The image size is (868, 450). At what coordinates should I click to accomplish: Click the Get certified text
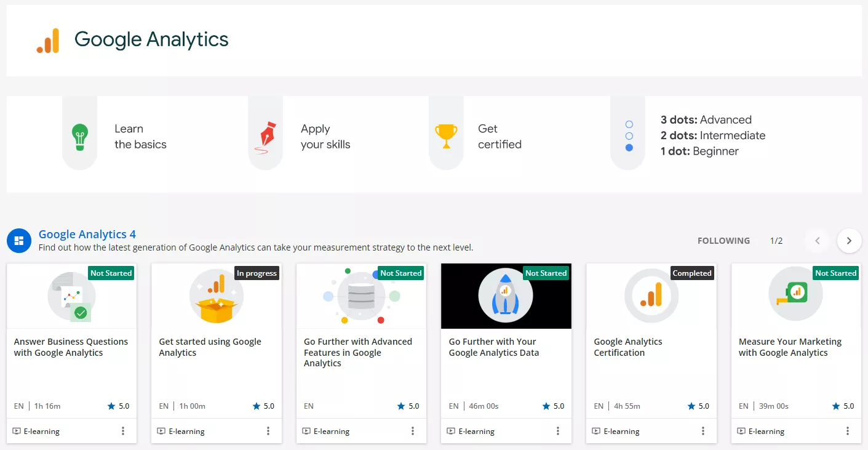(x=500, y=137)
